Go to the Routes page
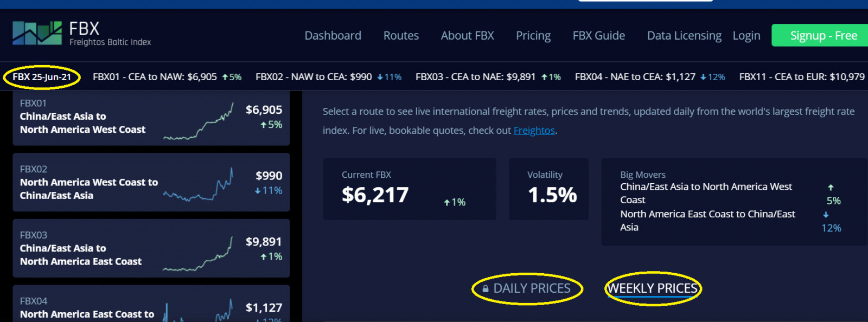 (x=401, y=36)
